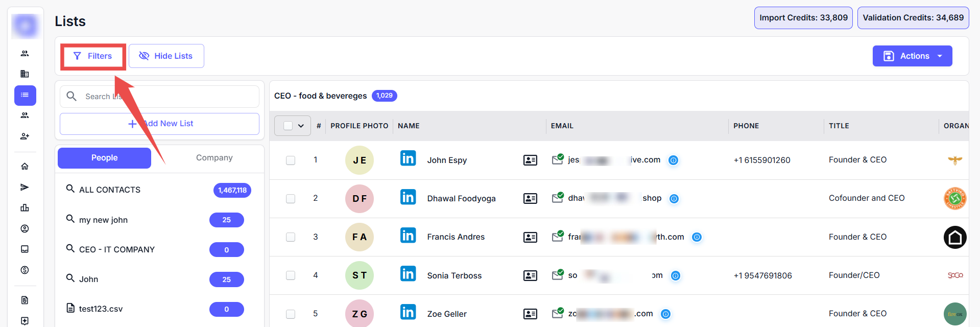Open John Espy's LinkedIn profile icon
The image size is (980, 327).
pyautogui.click(x=408, y=158)
